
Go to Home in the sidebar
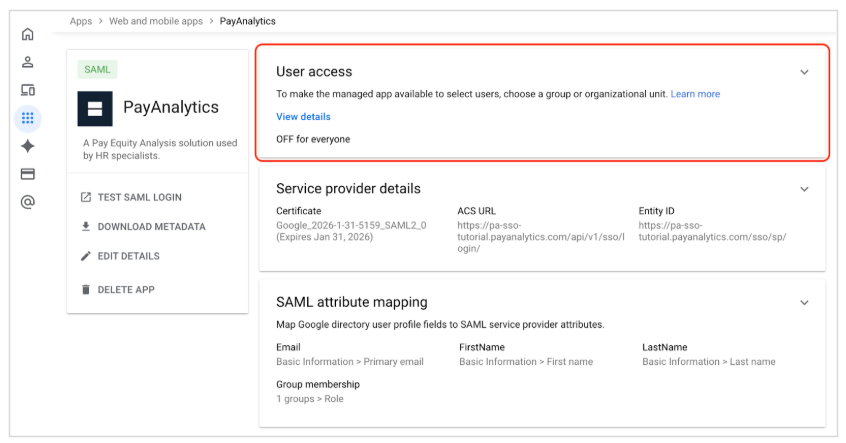coord(28,34)
